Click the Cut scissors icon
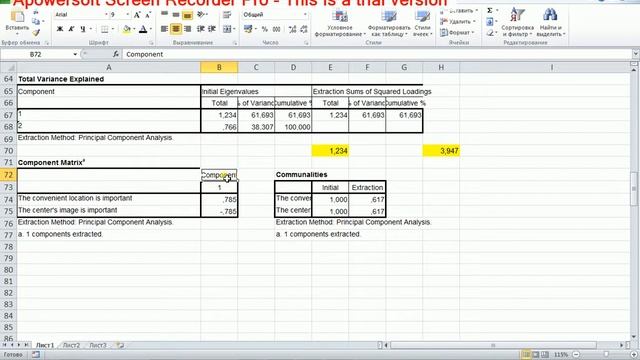This screenshot has width=640, height=360. point(36,13)
